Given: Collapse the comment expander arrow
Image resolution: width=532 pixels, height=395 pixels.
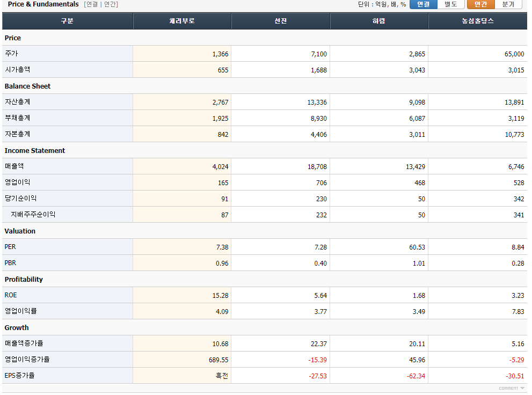Looking at the screenshot, I should coord(522,388).
